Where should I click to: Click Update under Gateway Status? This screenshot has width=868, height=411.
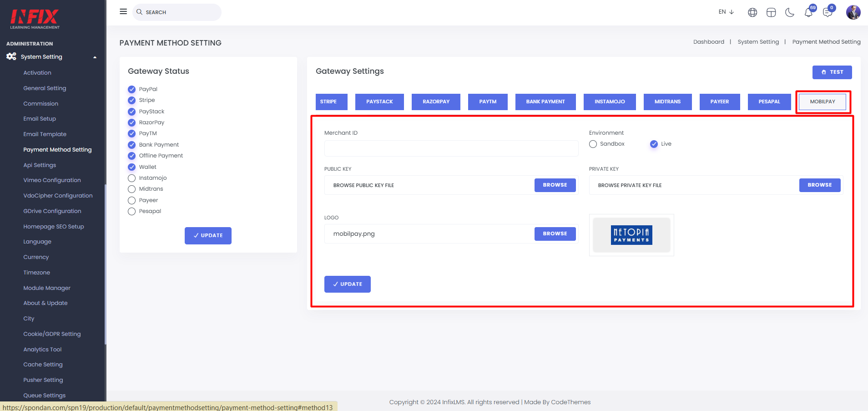tap(208, 236)
